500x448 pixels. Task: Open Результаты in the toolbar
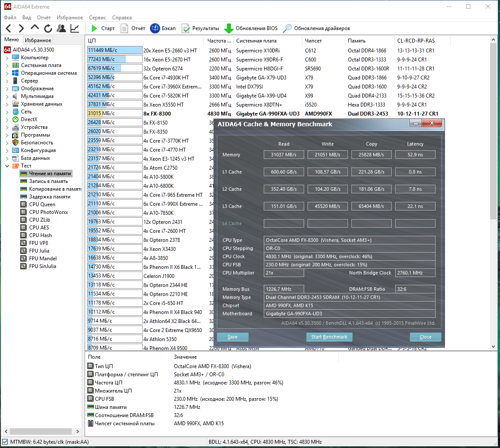[x=200, y=28]
